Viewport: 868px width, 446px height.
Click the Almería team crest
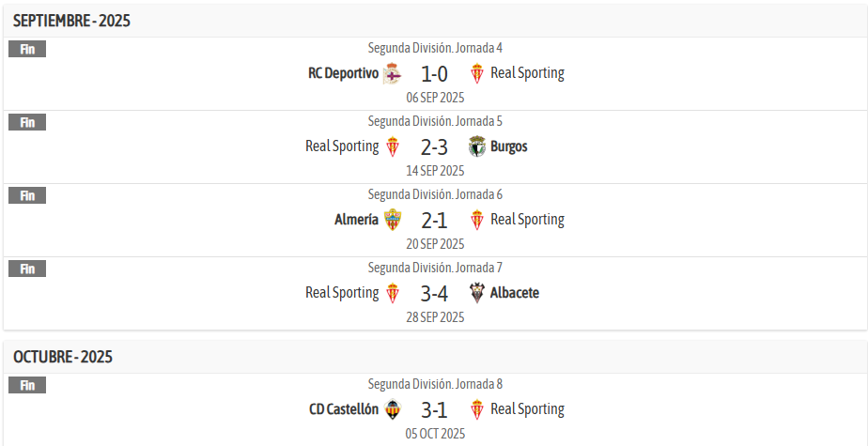(x=392, y=220)
